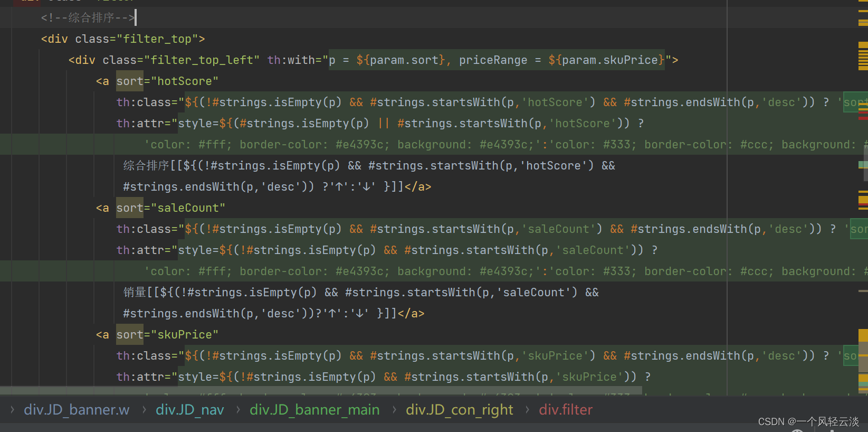Click ${param.skuPrice} in the th:with value
Viewport: 868px width, 432px height.
coord(607,60)
